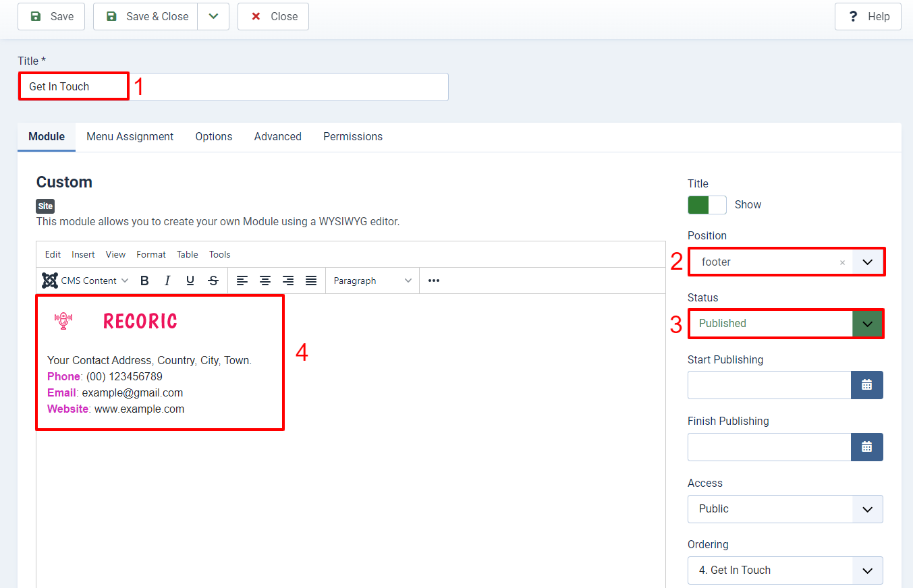The height and width of the screenshot is (588, 913).
Task: Open the Start Publishing calendar picker
Action: tap(867, 385)
